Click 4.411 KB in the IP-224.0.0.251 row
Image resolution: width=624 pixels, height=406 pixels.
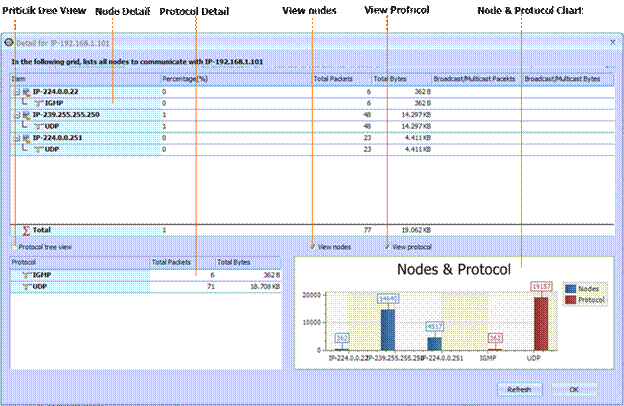click(x=418, y=138)
